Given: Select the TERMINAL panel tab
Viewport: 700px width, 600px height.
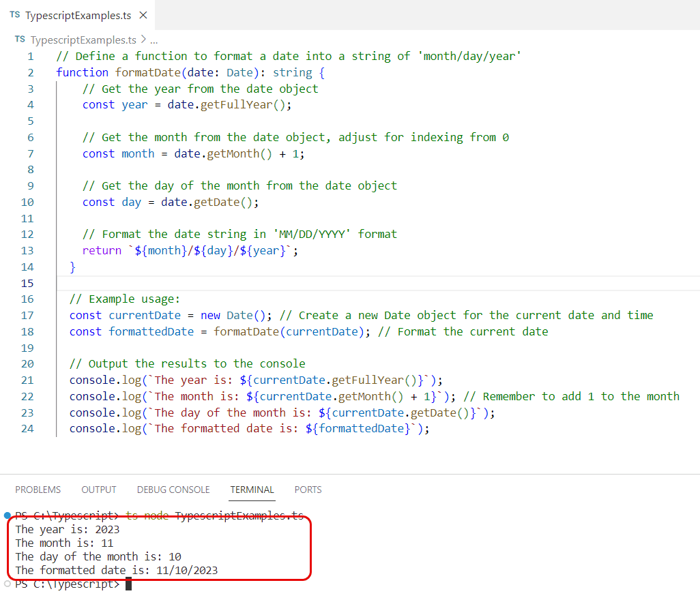Looking at the screenshot, I should tap(252, 490).
